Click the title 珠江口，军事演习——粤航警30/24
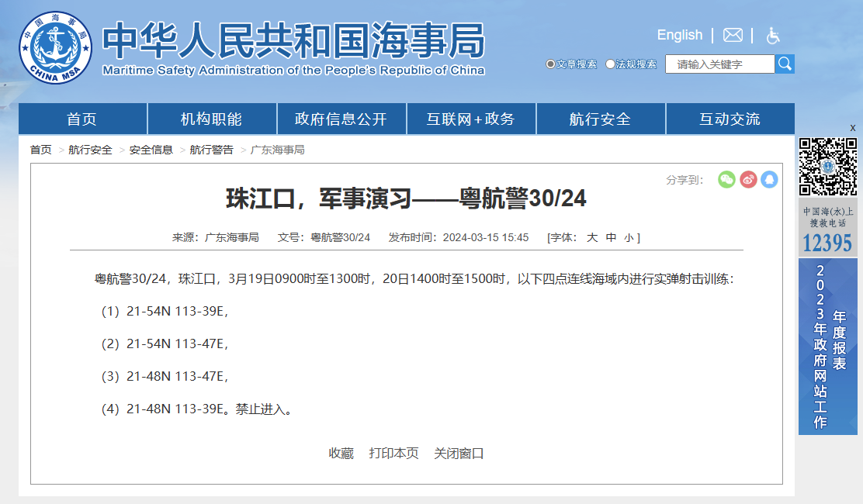The image size is (863, 504). pos(406,198)
